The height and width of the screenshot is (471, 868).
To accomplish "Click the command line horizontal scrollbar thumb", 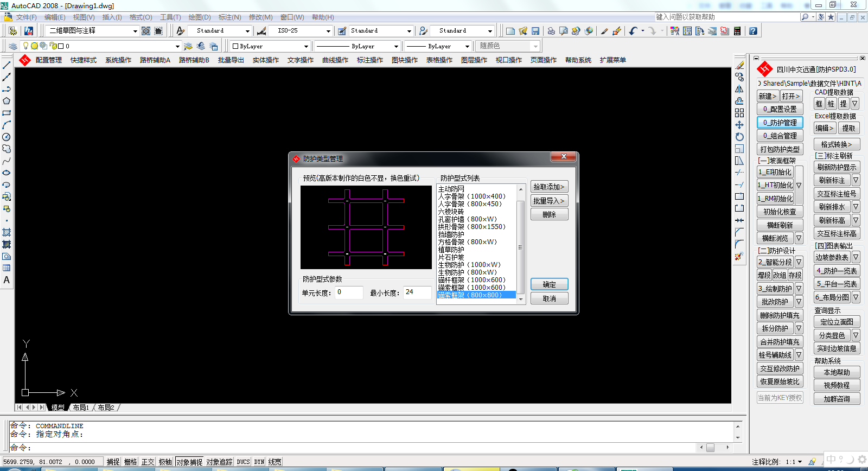I will (710, 448).
